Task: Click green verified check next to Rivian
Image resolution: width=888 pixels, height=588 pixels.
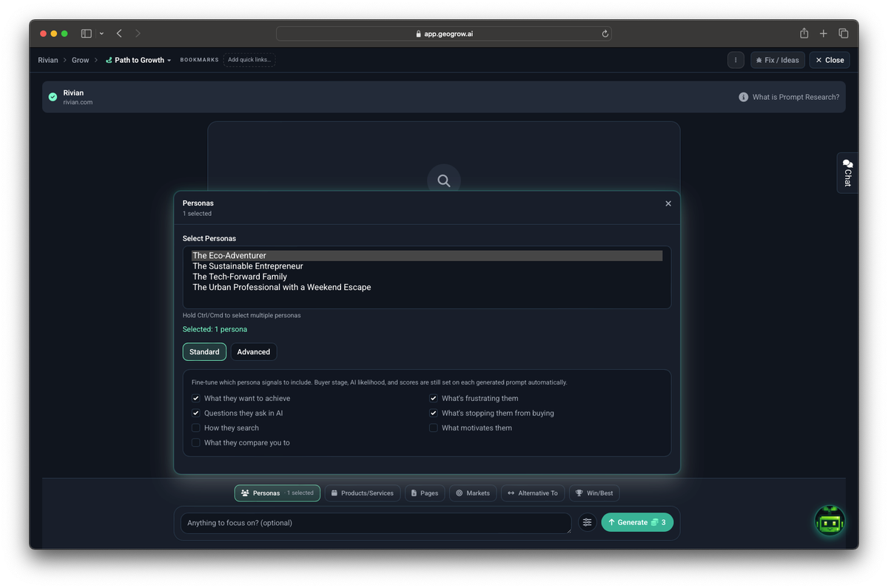Action: point(53,97)
